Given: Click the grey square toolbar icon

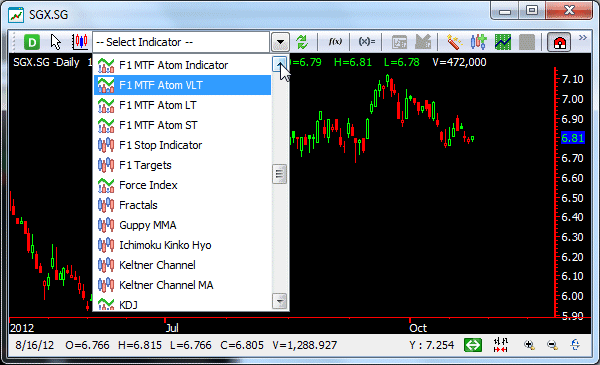Looking at the screenshot, I should tap(527, 42).
